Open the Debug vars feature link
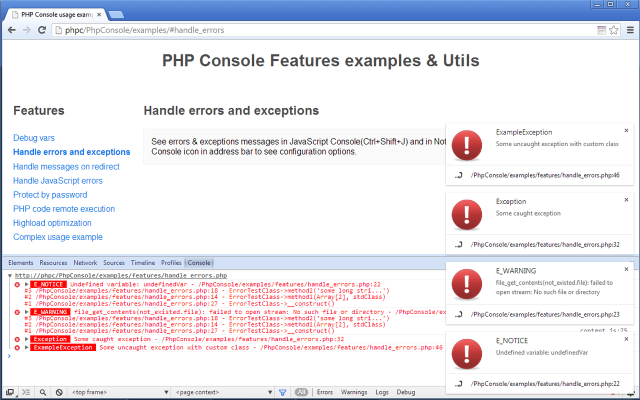640x400 pixels. (x=34, y=138)
